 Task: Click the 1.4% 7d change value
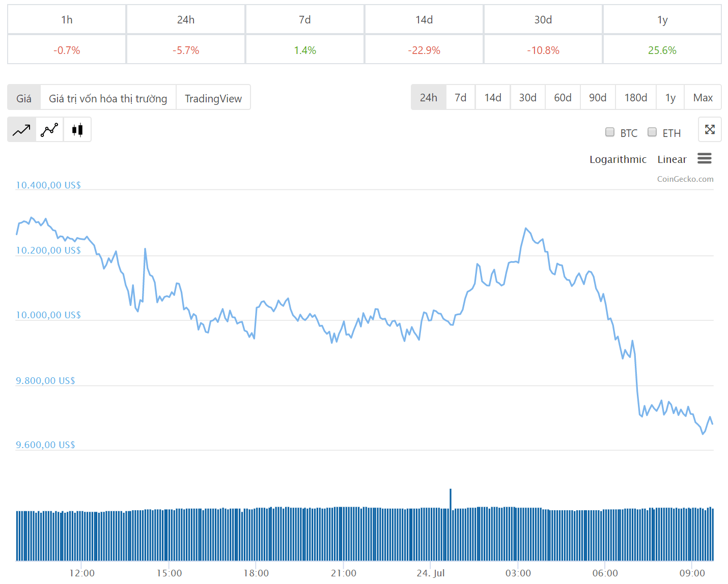pyautogui.click(x=305, y=50)
